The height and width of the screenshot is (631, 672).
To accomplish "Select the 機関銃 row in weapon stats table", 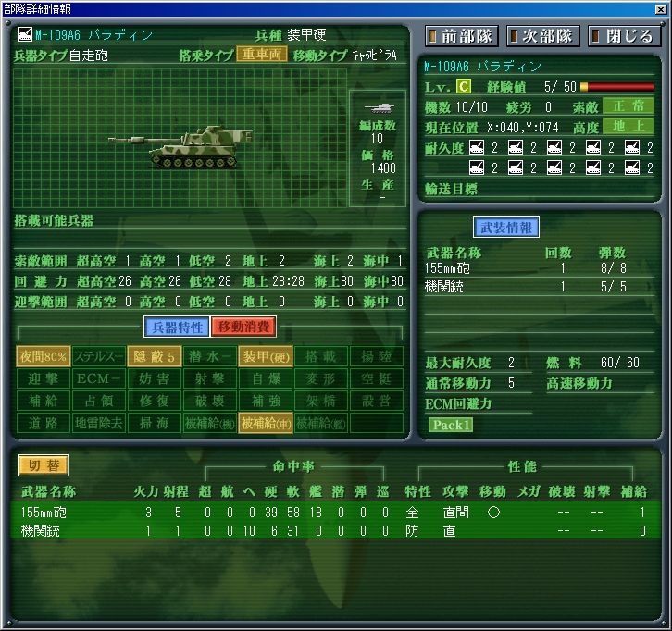I will click(336, 531).
